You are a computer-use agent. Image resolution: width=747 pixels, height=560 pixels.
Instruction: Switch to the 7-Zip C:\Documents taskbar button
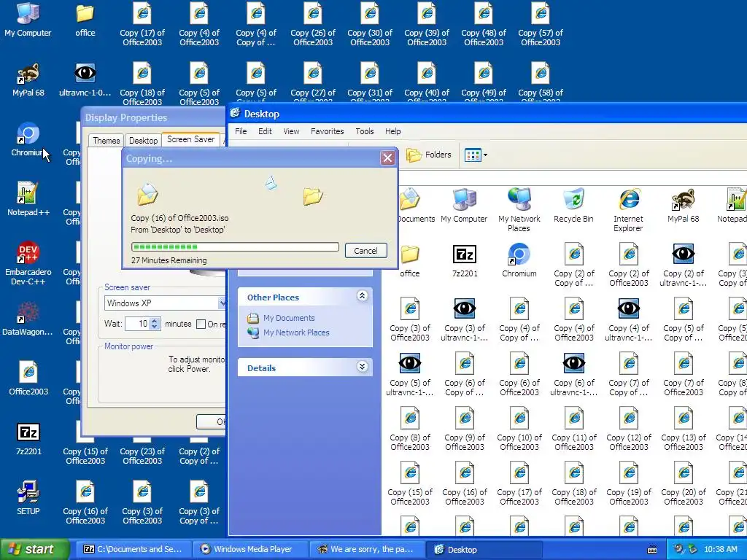tap(133, 549)
